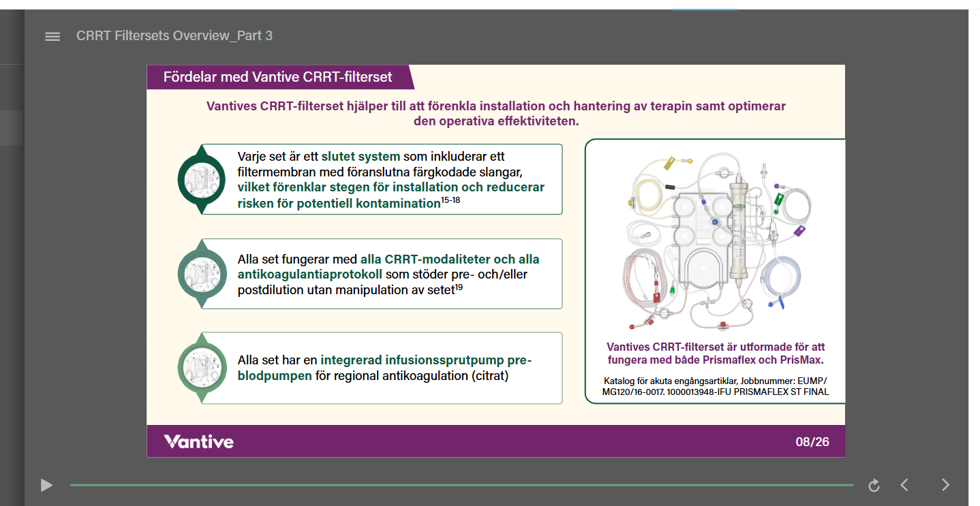
Task: Click the purple intro sentence starting 'Vantives CRRT-filterset hjälper'
Action: click(496, 114)
